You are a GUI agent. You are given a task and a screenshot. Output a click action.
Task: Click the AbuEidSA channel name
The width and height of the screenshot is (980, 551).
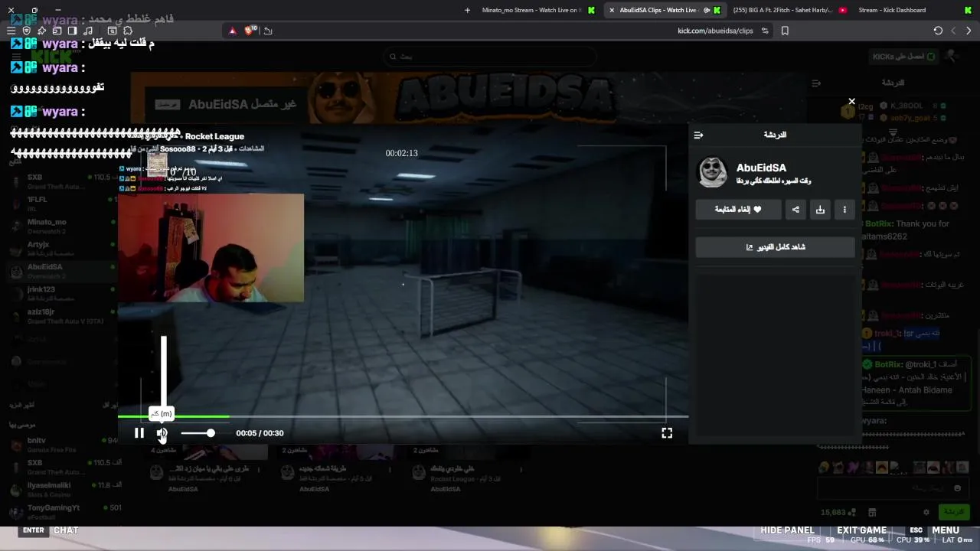(761, 168)
